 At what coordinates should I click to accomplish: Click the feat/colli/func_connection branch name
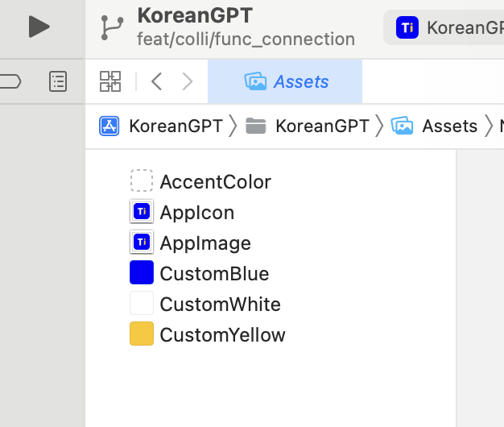(x=246, y=39)
